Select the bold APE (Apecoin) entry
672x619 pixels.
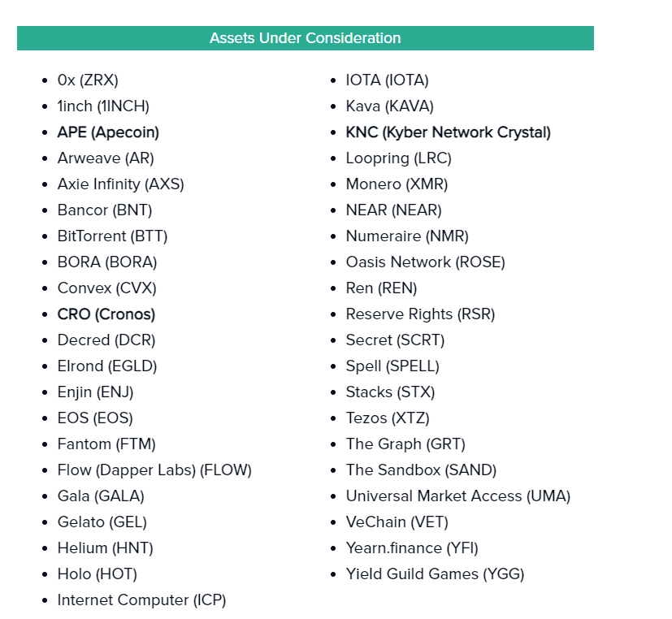pyautogui.click(x=108, y=132)
